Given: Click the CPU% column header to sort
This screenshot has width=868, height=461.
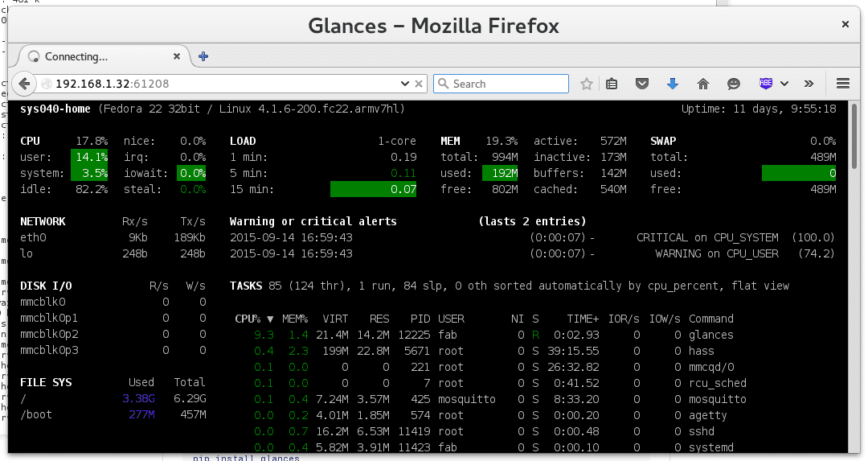Looking at the screenshot, I should point(249,319).
